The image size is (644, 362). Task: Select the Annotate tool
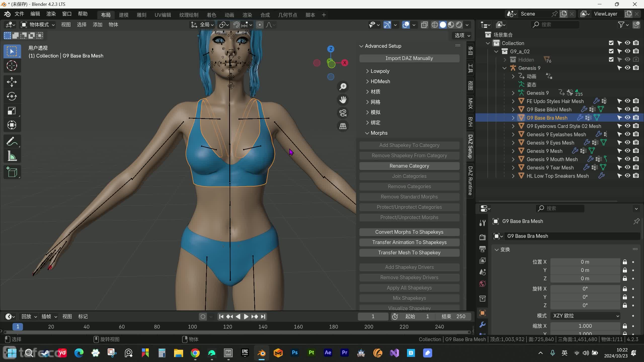click(12, 142)
